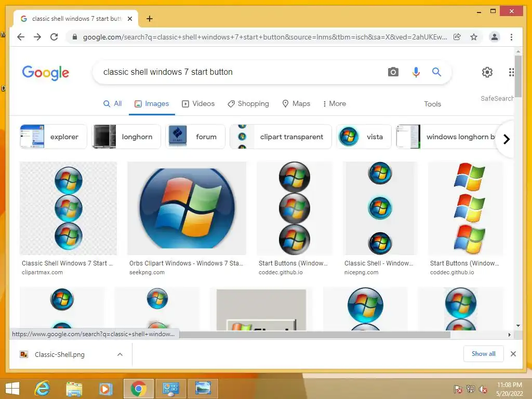
Task: Open the SafeSearch setting
Action: point(497,98)
